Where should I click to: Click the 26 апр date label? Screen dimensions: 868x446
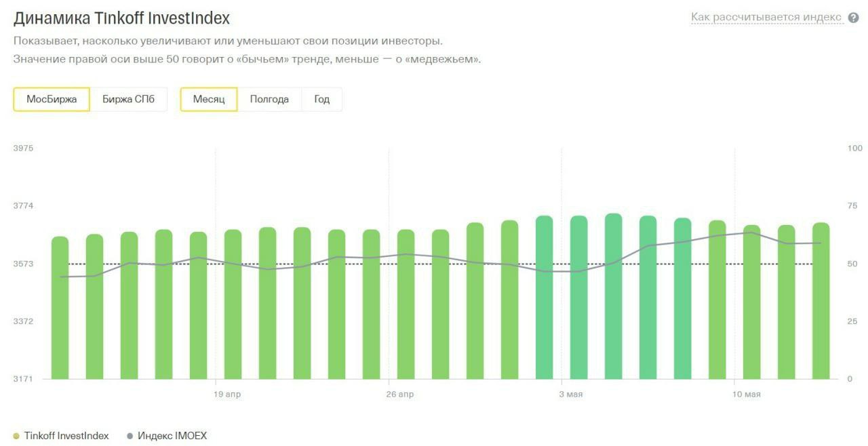400,394
